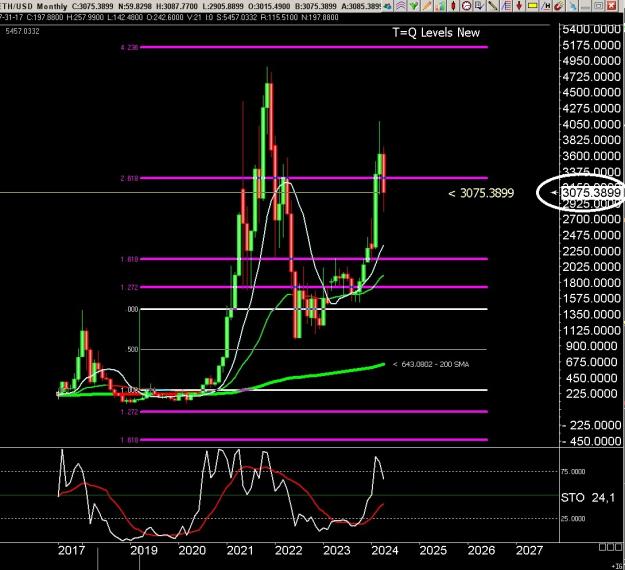Click the 900.0000 price axis value
The image size is (625, 570).
coord(594,346)
